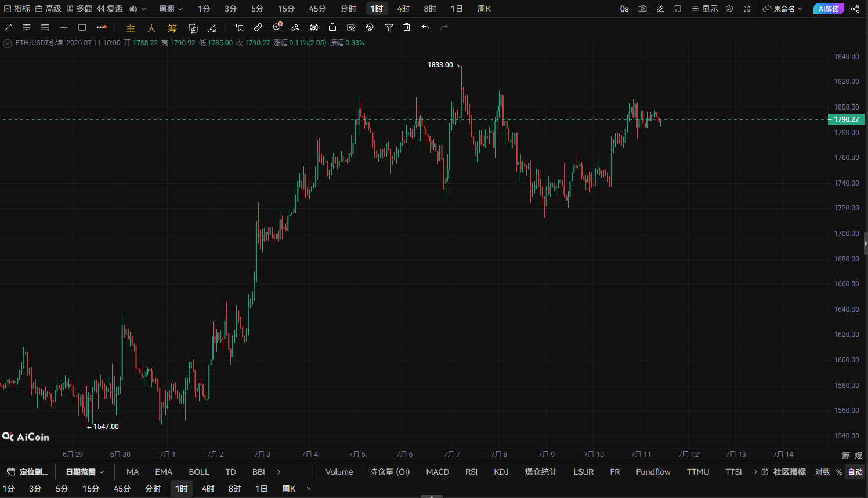
Task: Click the 0s countdown timer
Action: [624, 9]
